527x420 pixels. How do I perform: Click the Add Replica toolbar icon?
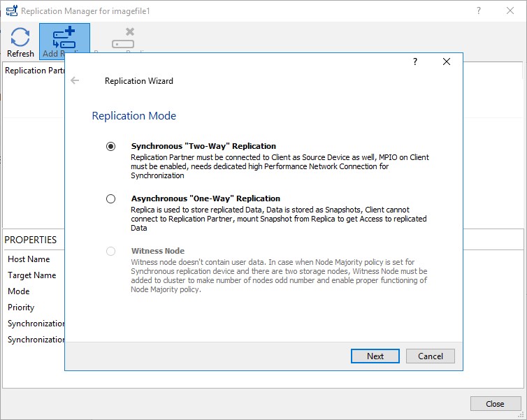point(64,38)
